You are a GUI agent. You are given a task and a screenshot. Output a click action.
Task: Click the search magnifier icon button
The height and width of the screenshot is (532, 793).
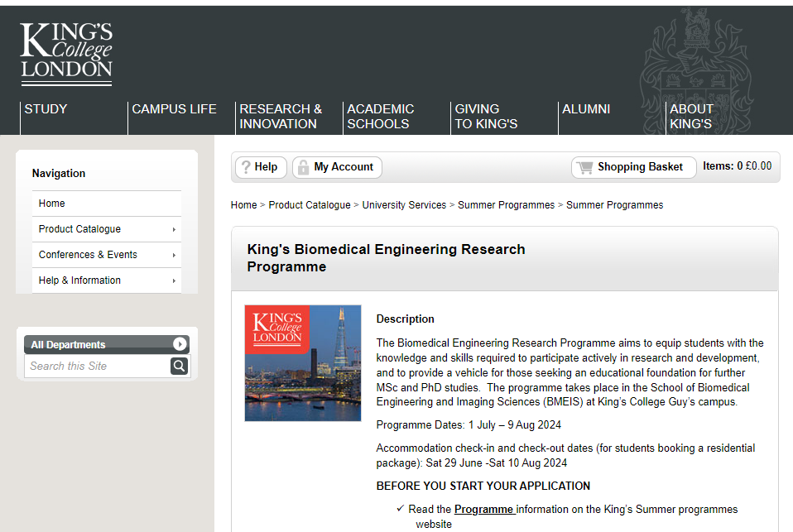[x=179, y=366]
